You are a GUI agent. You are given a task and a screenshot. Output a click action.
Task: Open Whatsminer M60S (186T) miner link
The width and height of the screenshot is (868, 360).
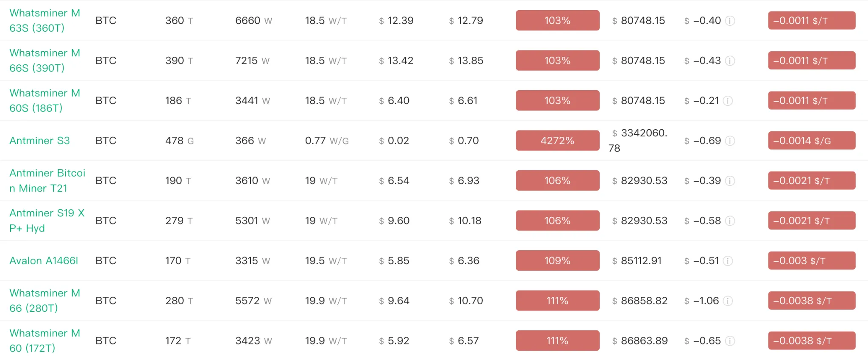tap(45, 100)
